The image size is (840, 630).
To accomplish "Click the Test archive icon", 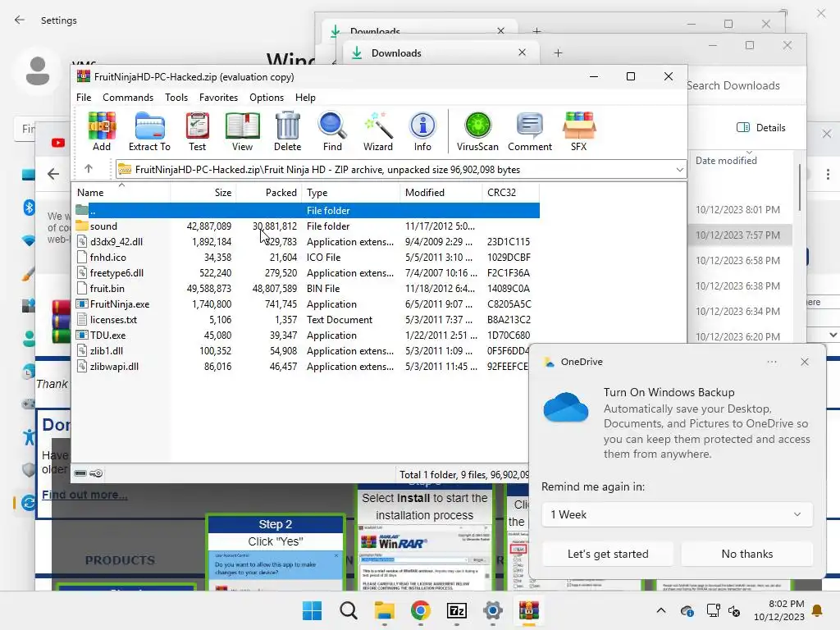I will pos(197,132).
